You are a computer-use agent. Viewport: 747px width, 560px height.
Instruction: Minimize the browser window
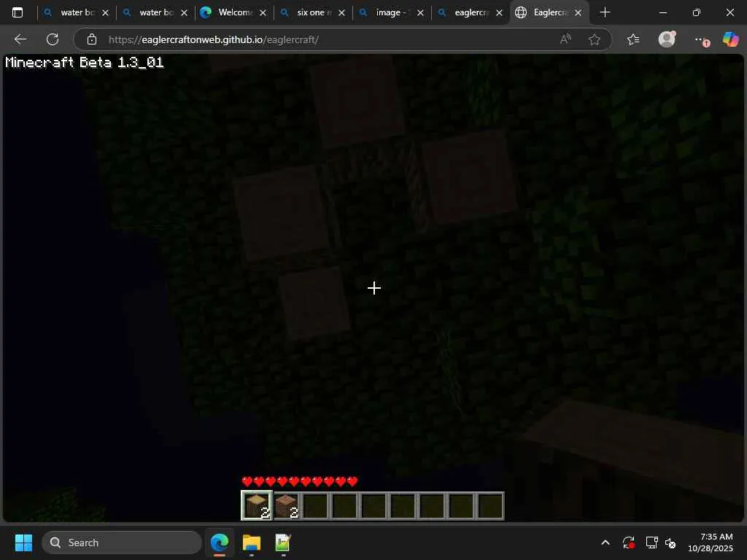(x=662, y=12)
